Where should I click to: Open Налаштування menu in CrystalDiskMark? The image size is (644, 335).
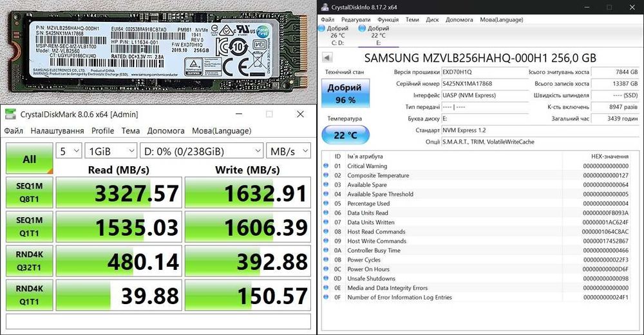pos(57,131)
